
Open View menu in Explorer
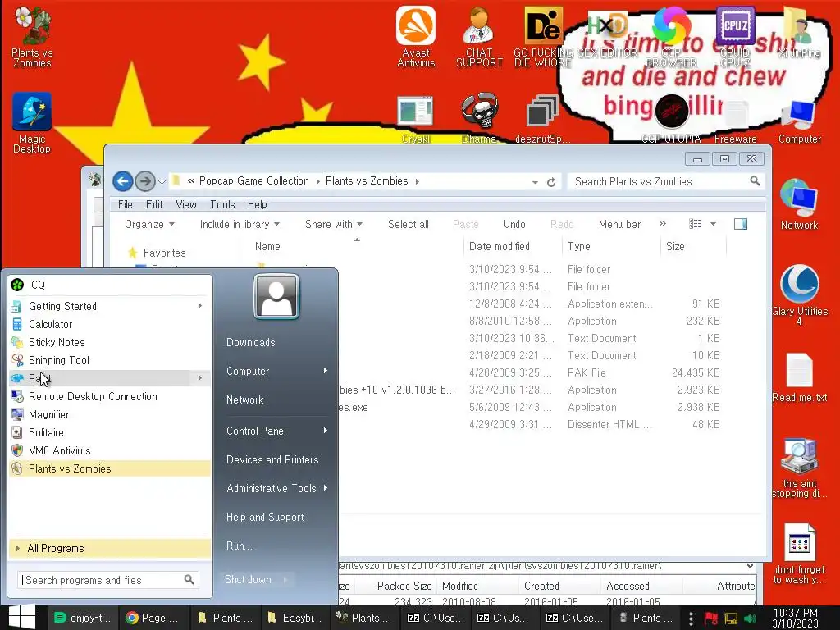(x=186, y=204)
